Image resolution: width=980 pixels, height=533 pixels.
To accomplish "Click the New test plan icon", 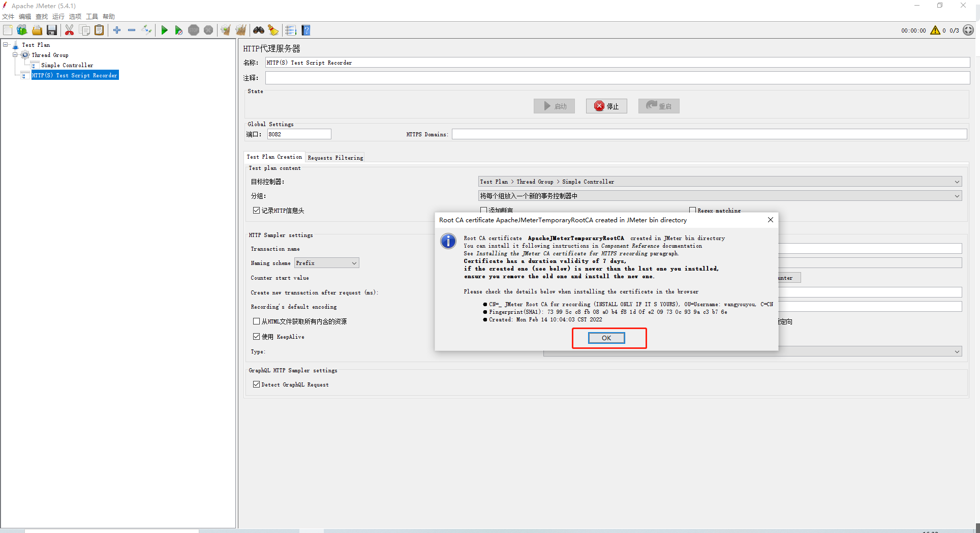I will pos(8,31).
